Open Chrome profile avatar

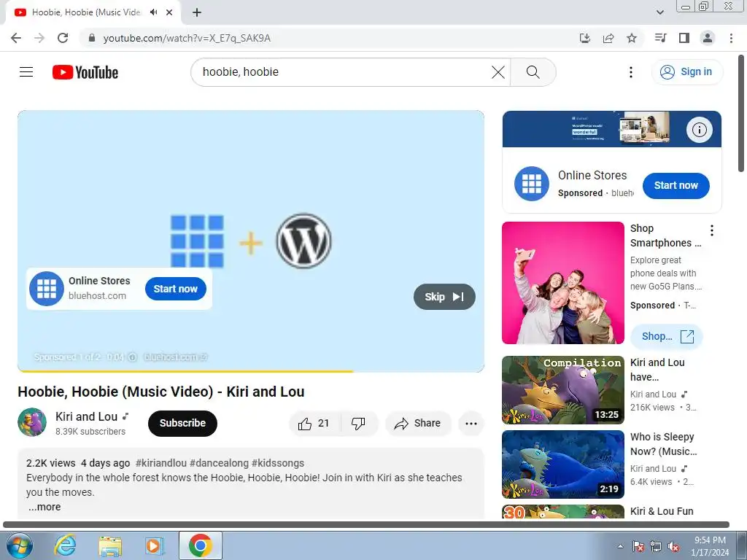click(x=708, y=38)
